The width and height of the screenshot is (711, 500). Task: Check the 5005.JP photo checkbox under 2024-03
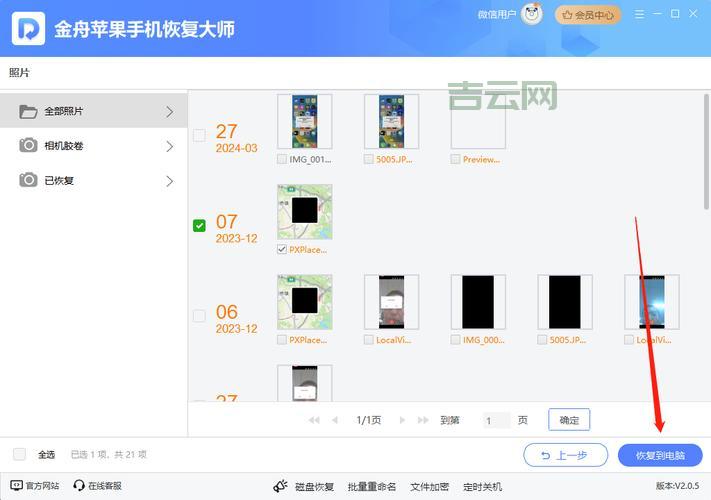click(369, 159)
